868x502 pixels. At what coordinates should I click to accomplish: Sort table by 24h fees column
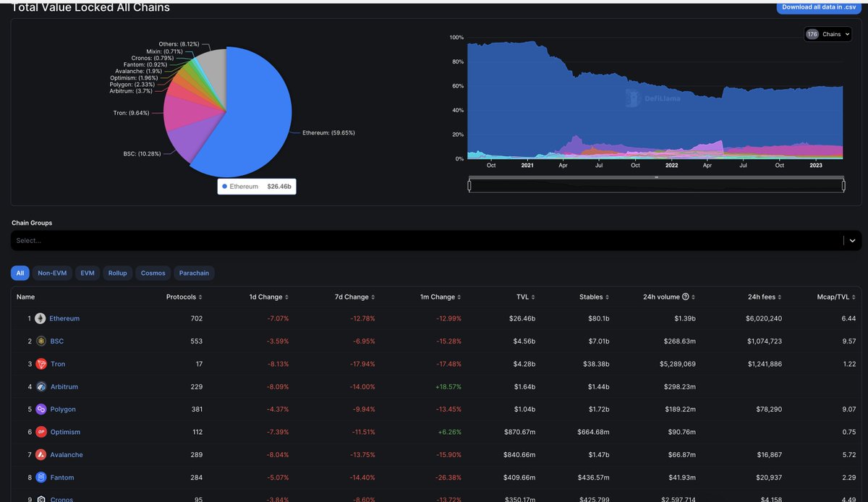point(765,297)
